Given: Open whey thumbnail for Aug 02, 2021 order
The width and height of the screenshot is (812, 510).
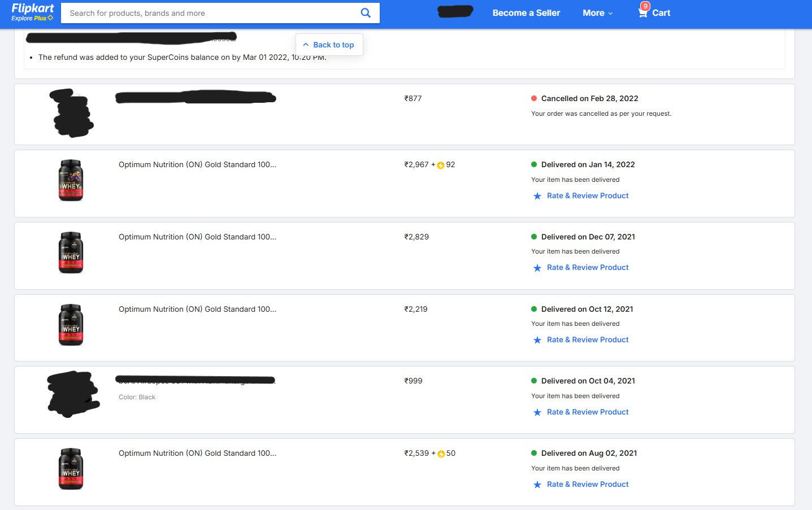Looking at the screenshot, I should tap(71, 469).
